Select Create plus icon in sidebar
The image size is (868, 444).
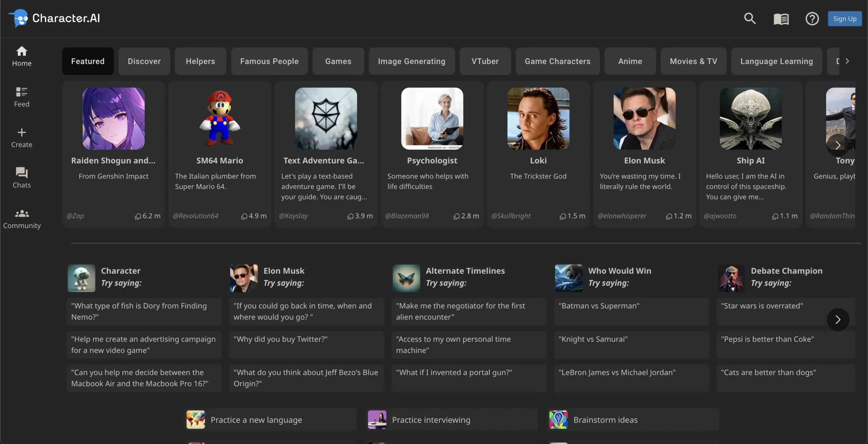(22, 138)
